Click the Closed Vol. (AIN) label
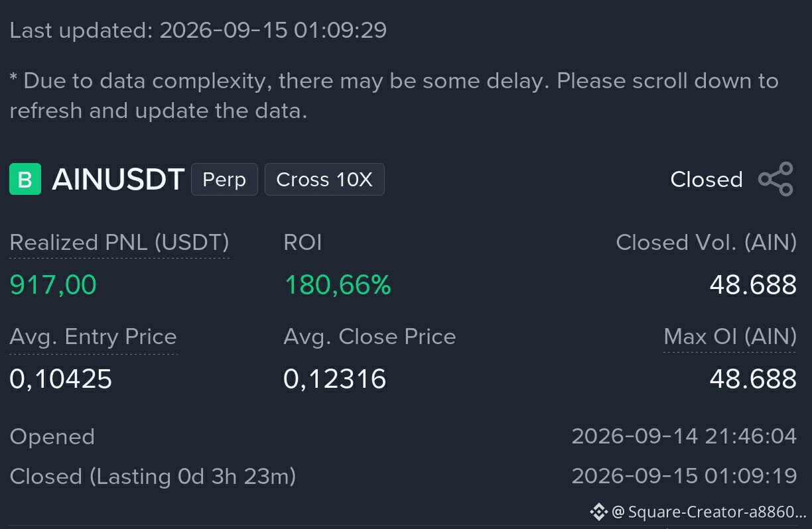The image size is (812, 529). point(707,243)
